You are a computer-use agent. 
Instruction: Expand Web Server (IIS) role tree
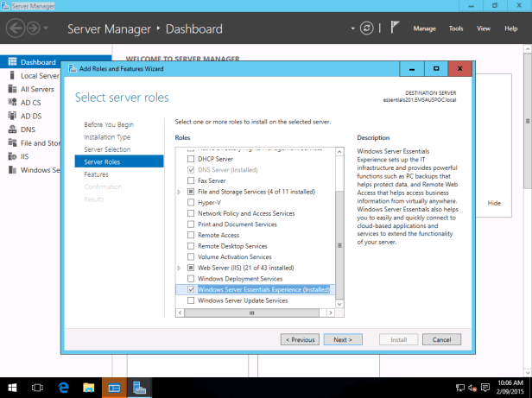click(179, 268)
